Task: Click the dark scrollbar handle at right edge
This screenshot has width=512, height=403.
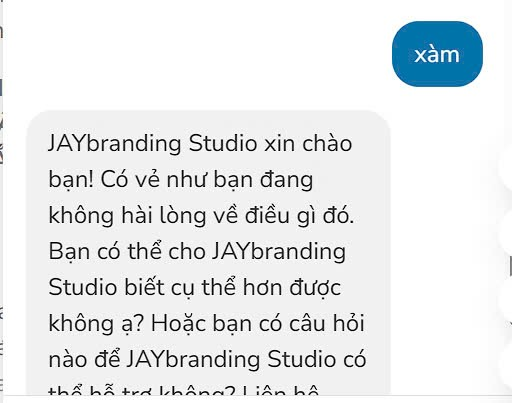Action: (510, 266)
